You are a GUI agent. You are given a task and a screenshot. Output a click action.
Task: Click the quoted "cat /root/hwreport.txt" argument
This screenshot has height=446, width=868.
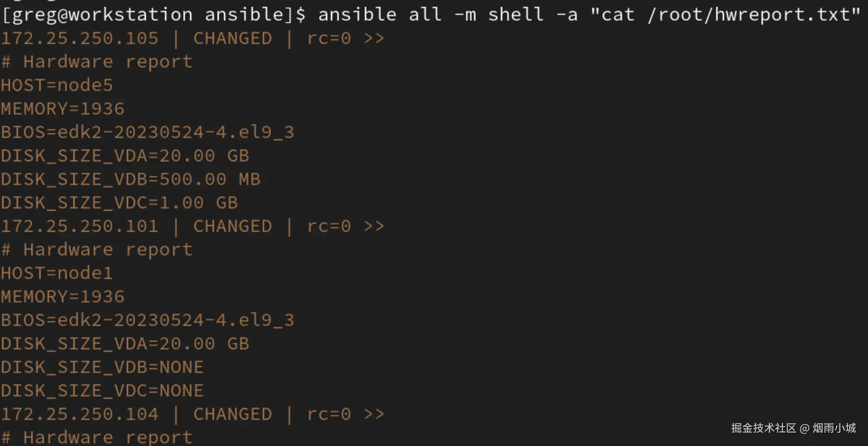725,15
